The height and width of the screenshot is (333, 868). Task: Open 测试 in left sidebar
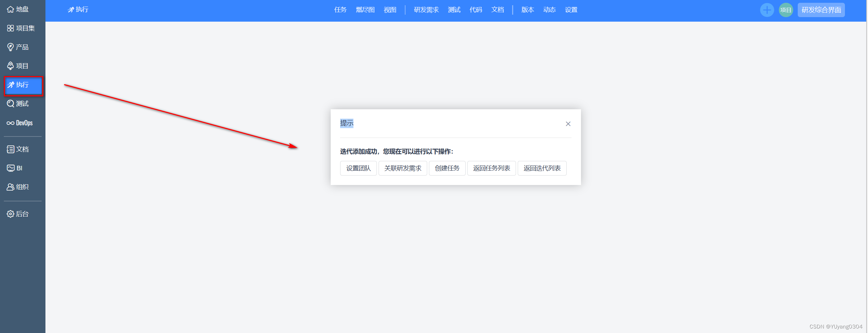click(x=18, y=104)
